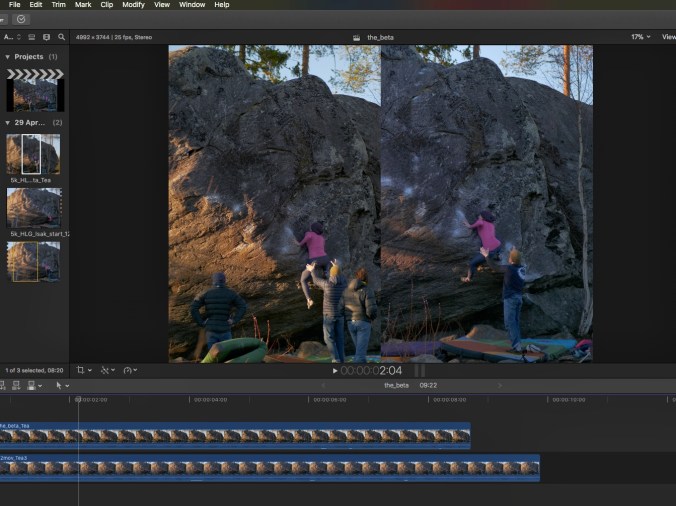Viewport: 676px width, 506px height.
Task: Open the Modify menu
Action: click(133, 5)
